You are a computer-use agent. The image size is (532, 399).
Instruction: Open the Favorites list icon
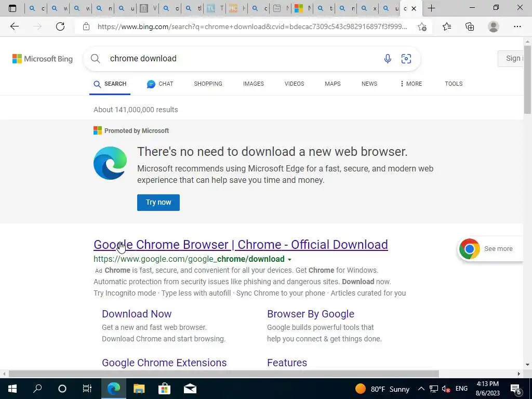coord(447,26)
